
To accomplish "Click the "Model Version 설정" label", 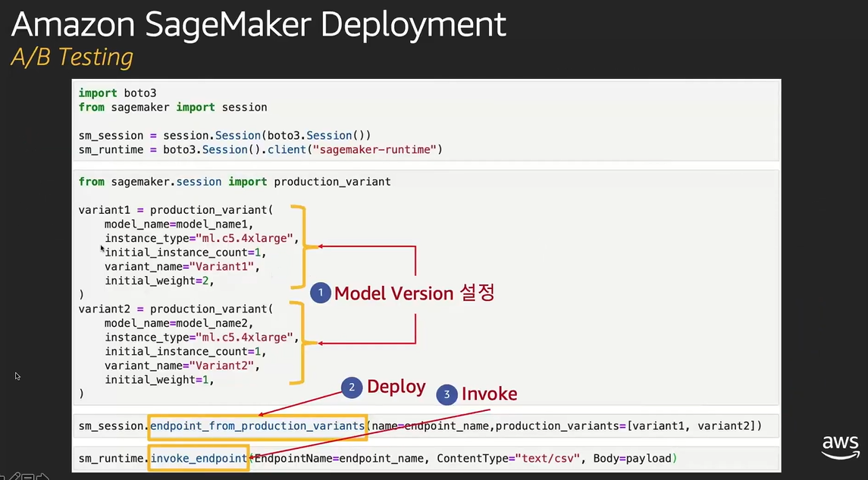I will click(414, 293).
